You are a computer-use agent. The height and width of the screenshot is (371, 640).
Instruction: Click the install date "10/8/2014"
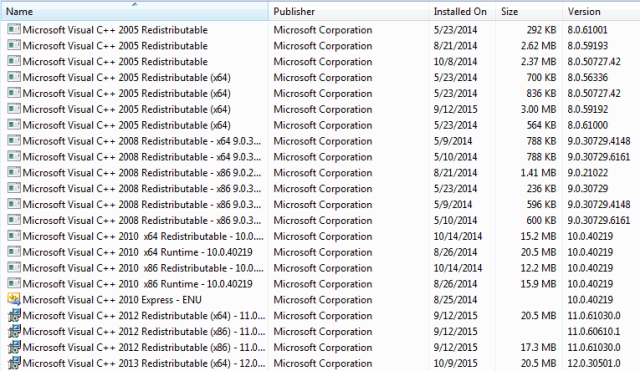pos(455,62)
